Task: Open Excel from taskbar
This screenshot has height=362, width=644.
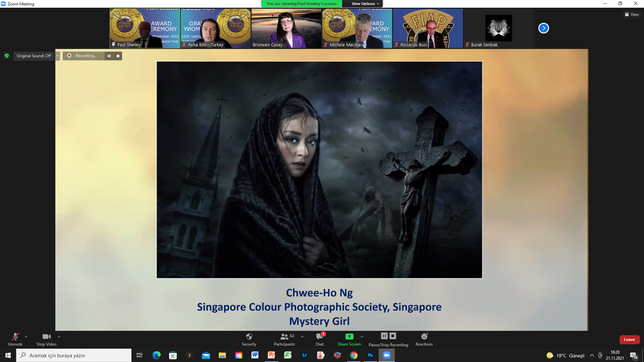Action: [288, 355]
